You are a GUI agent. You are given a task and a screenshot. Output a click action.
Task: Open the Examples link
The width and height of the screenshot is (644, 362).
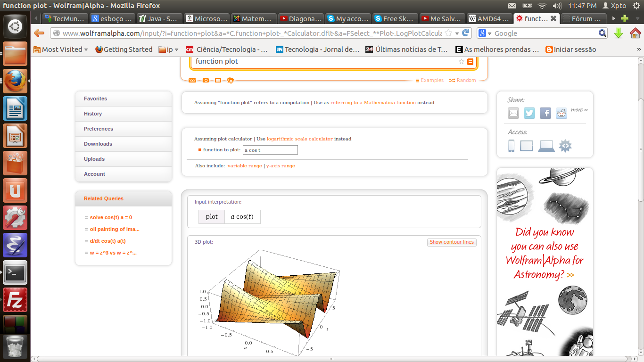[429, 81]
